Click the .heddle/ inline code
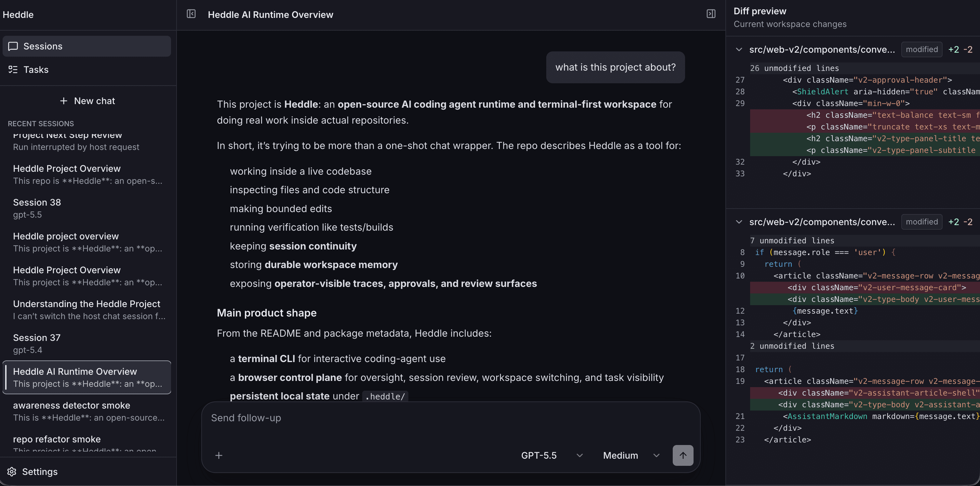The height and width of the screenshot is (486, 980). (385, 396)
